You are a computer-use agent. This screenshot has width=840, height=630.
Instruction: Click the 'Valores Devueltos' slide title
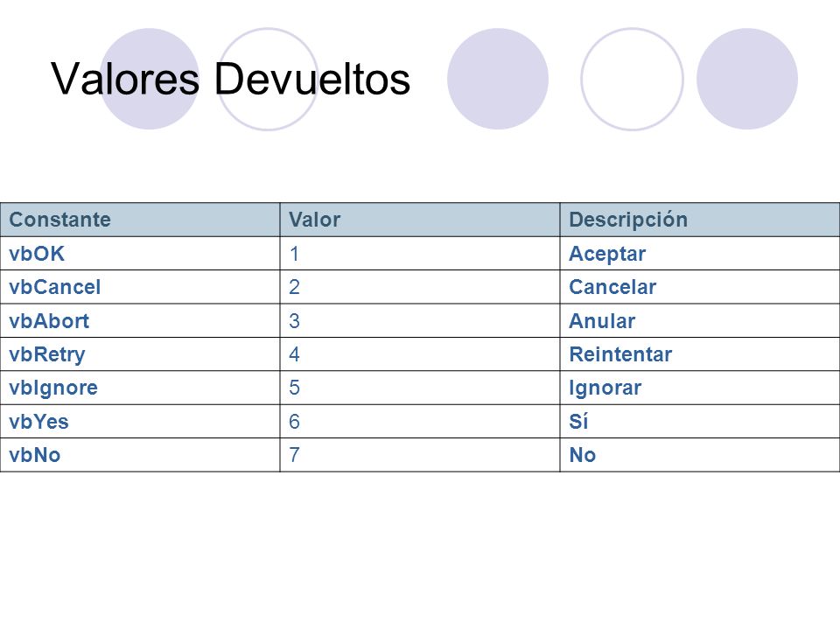coord(230,79)
